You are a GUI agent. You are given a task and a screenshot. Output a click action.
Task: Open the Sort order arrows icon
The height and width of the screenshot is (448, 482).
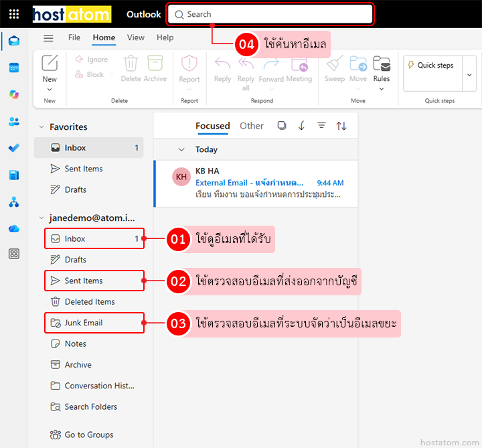pos(341,126)
